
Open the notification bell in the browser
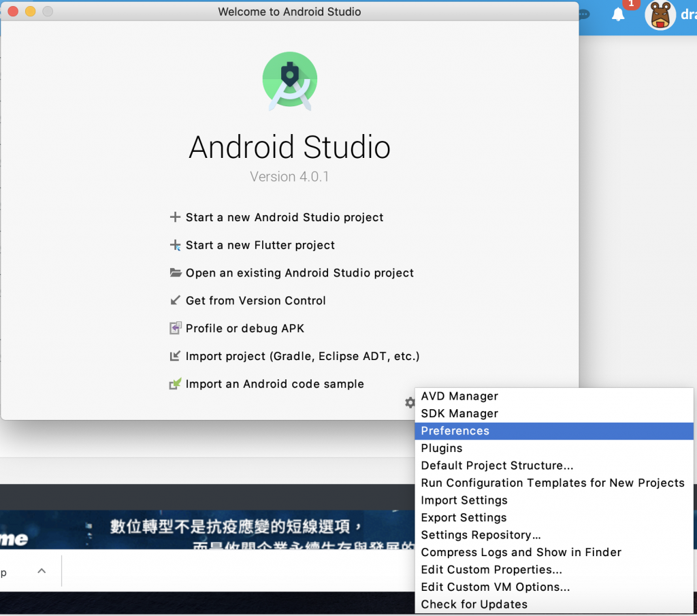coord(618,15)
